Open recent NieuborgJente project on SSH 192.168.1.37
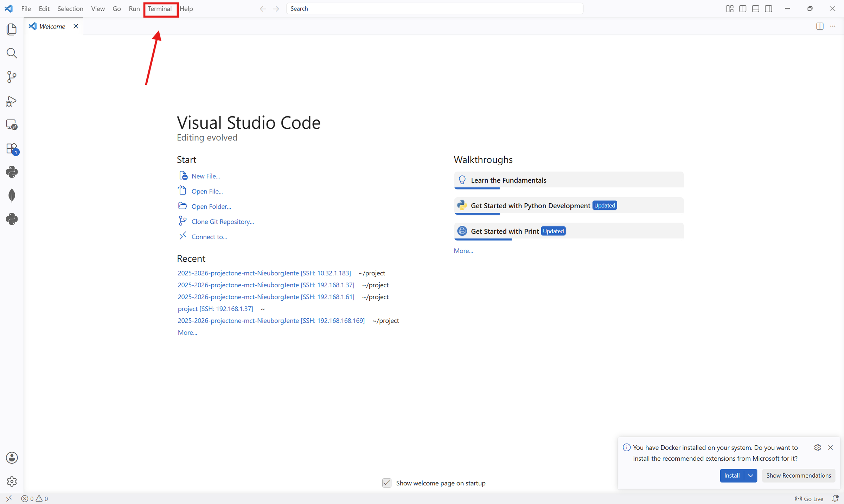 (x=266, y=285)
